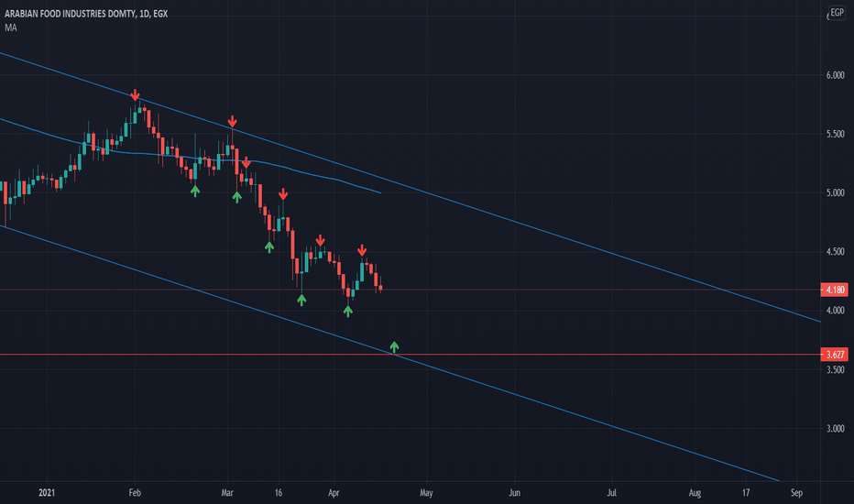The image size is (854, 504).
Task: Select the right end of the MA curve
Action: 379,192
